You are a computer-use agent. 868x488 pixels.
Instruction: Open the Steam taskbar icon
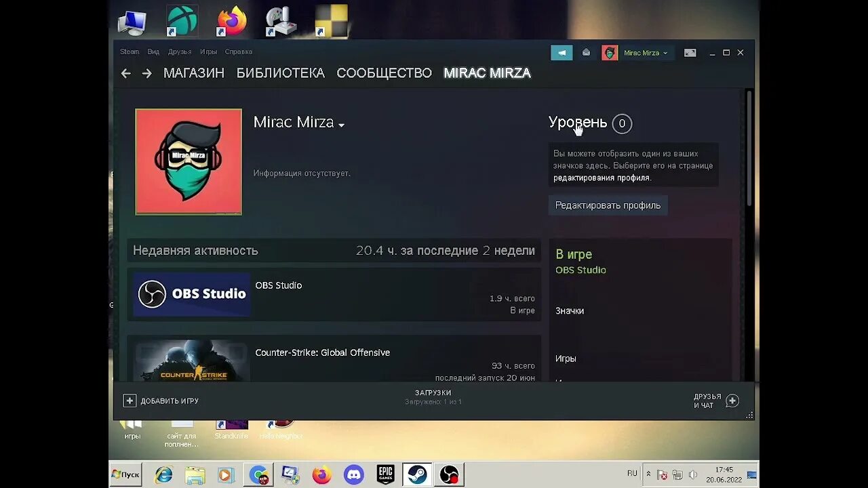[x=417, y=474]
